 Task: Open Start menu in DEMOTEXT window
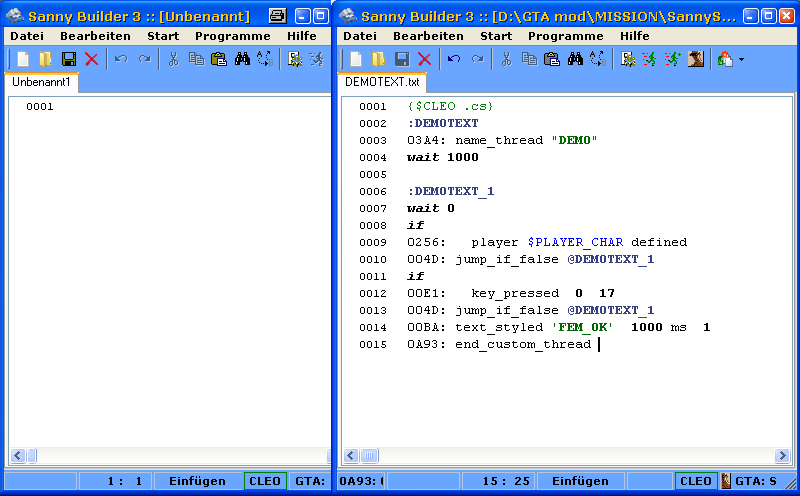coord(496,36)
